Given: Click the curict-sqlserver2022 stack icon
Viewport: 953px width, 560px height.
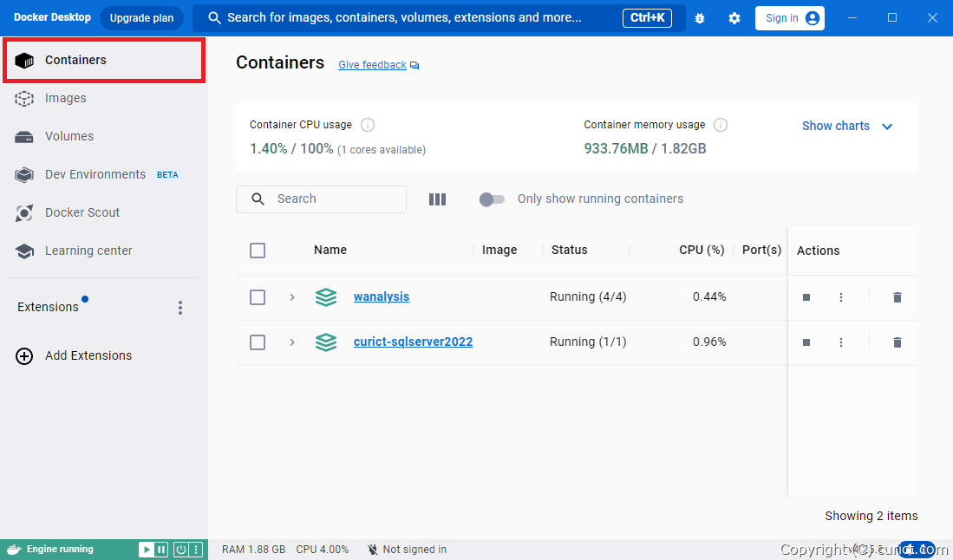Looking at the screenshot, I should click(326, 342).
